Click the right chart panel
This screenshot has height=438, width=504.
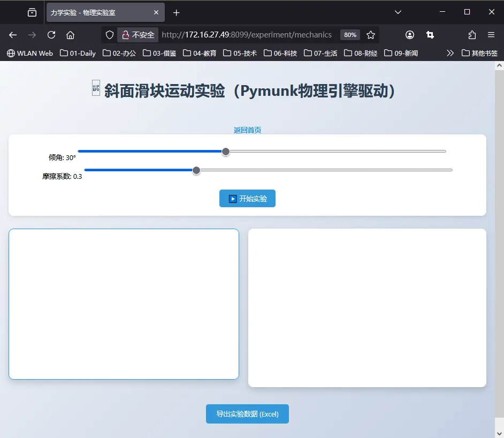click(367, 308)
